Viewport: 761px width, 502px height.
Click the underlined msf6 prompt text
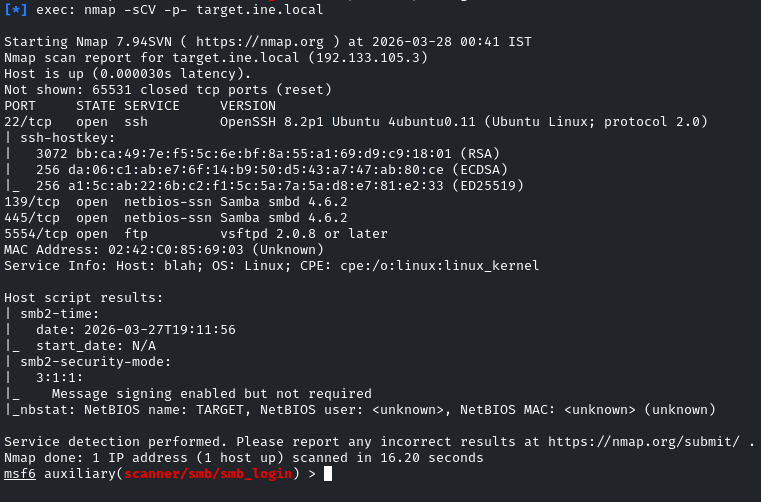[20, 474]
